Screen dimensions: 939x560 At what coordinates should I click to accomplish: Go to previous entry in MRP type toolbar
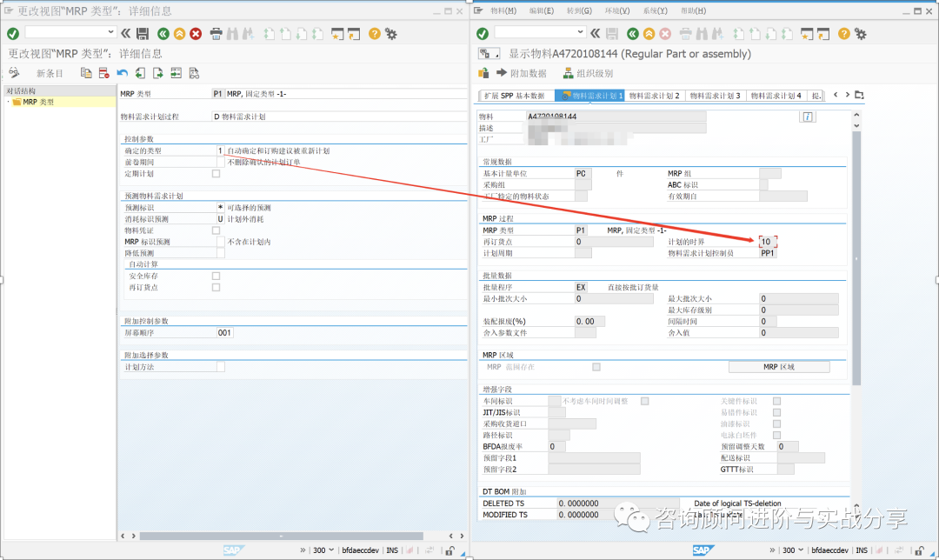click(x=140, y=73)
